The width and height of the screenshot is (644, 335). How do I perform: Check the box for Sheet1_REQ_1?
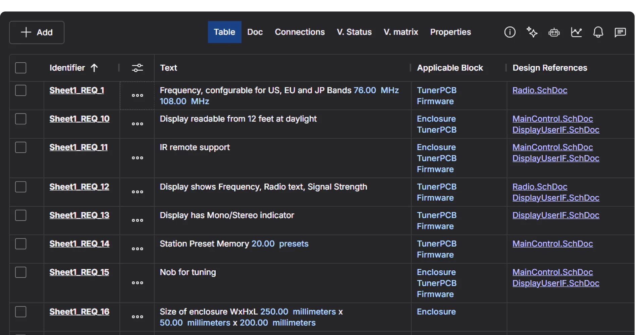coord(21,90)
